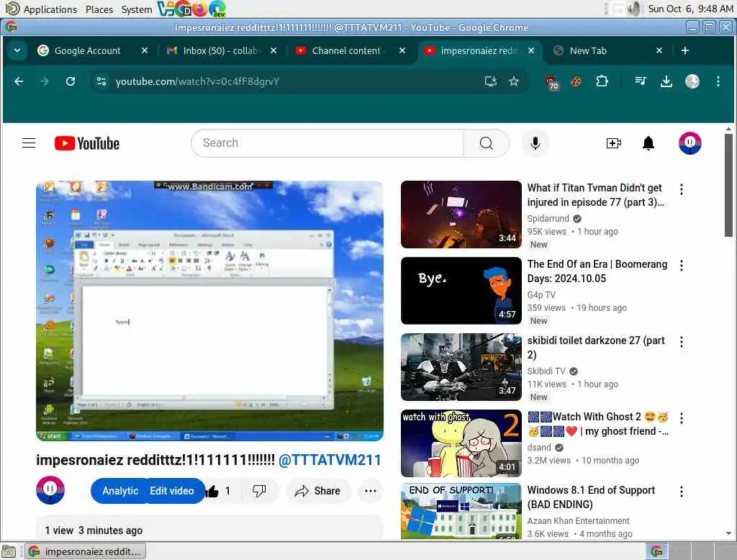Click the Chrome address bar URL
The image size is (737, 560).
197,81
